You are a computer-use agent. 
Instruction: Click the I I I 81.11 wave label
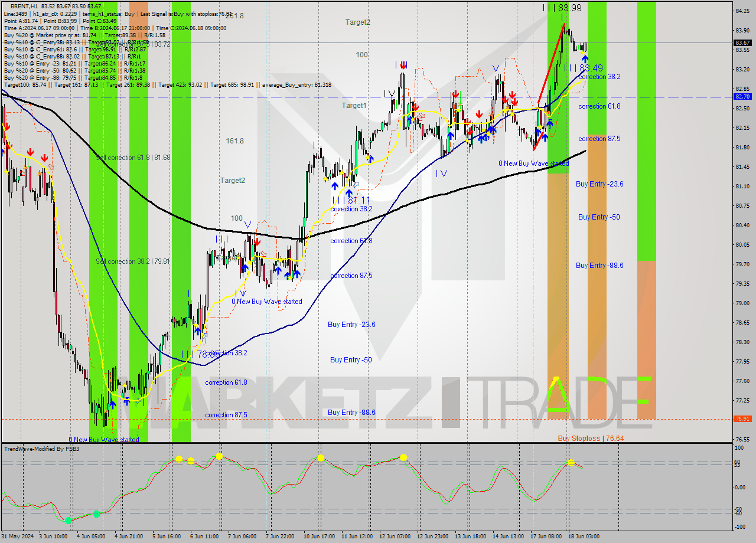[x=351, y=201]
